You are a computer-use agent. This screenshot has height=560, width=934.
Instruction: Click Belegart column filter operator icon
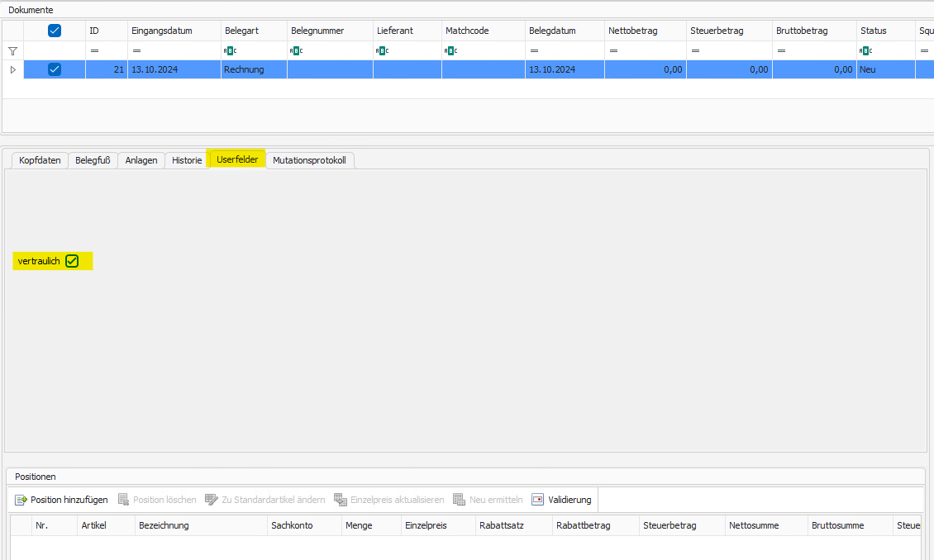[x=230, y=51]
